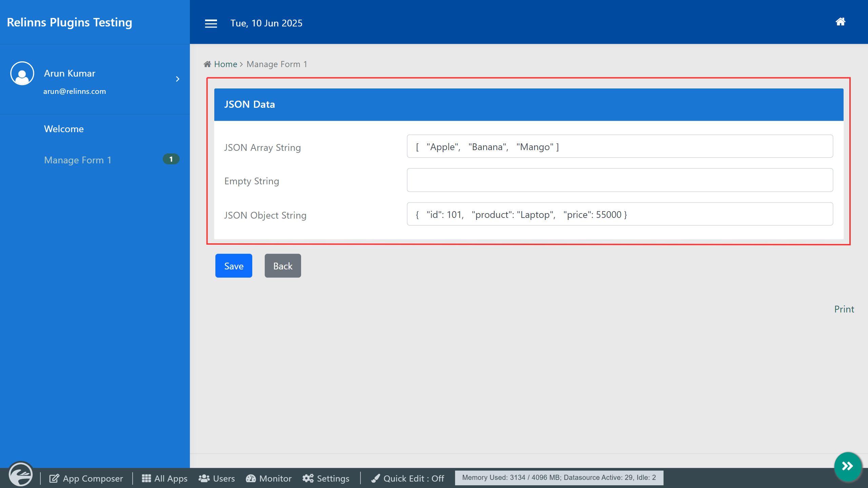Expand Arun Kumar profile chevron
868x488 pixels.
[x=178, y=79]
